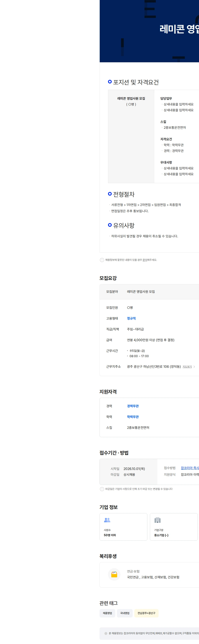Viewport: 199px width, 644px height.
Task: Click the 정규직 employment type link
Action: (x=131, y=318)
